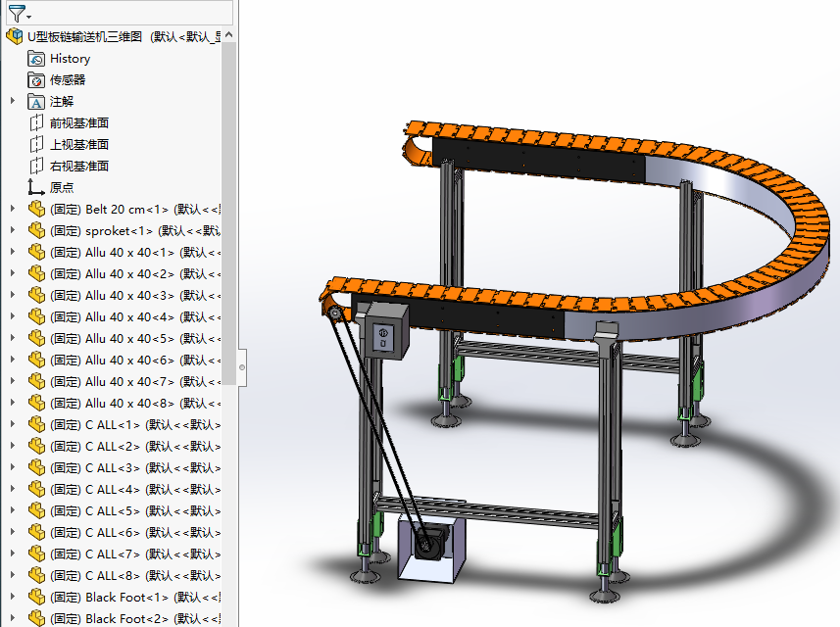Screen dimensions: 840x627
Task: Click the motor housing at the frame base
Action: [x=432, y=548]
